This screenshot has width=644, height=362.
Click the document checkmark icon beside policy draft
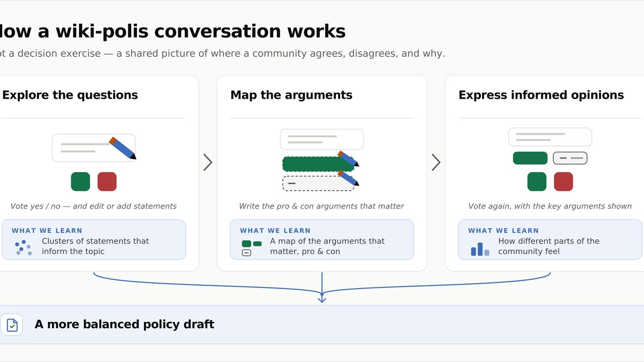12,324
